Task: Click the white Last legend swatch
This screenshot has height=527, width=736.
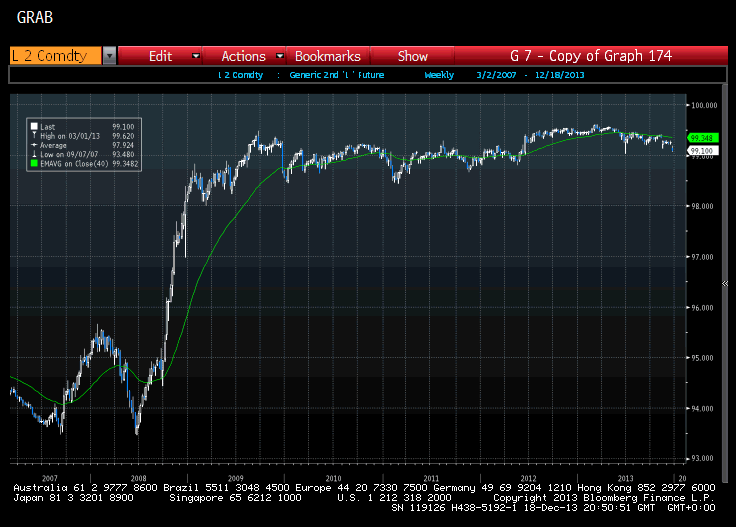Action: pos(34,126)
